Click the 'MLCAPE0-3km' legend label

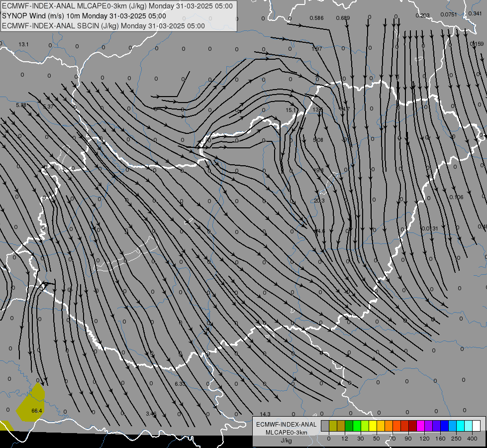(287, 433)
